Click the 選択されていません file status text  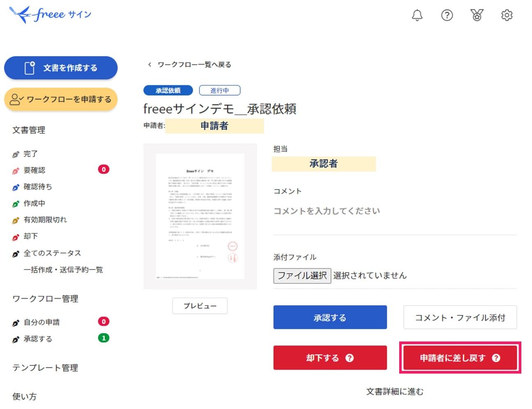[x=370, y=275]
